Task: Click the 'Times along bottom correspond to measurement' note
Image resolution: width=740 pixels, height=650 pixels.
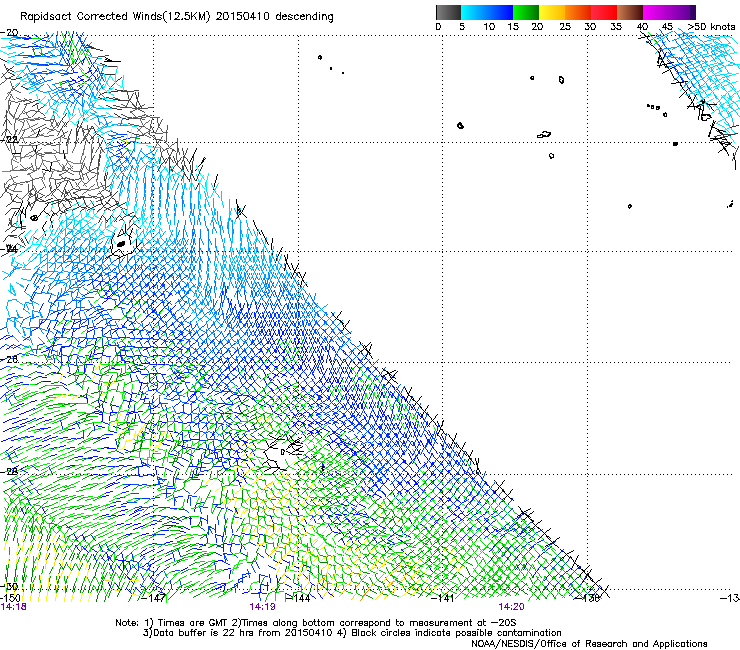Action: 357,623
